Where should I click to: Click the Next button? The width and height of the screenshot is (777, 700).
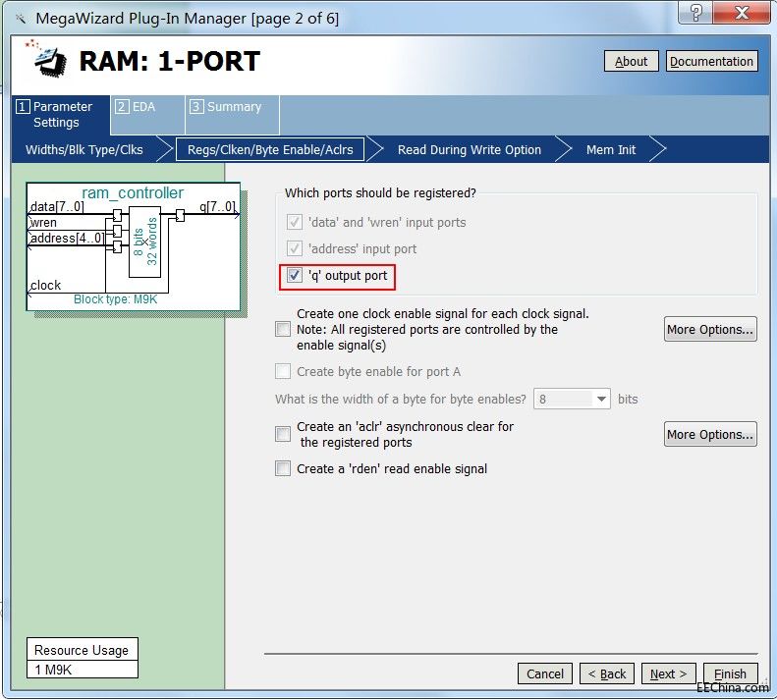[x=669, y=673]
